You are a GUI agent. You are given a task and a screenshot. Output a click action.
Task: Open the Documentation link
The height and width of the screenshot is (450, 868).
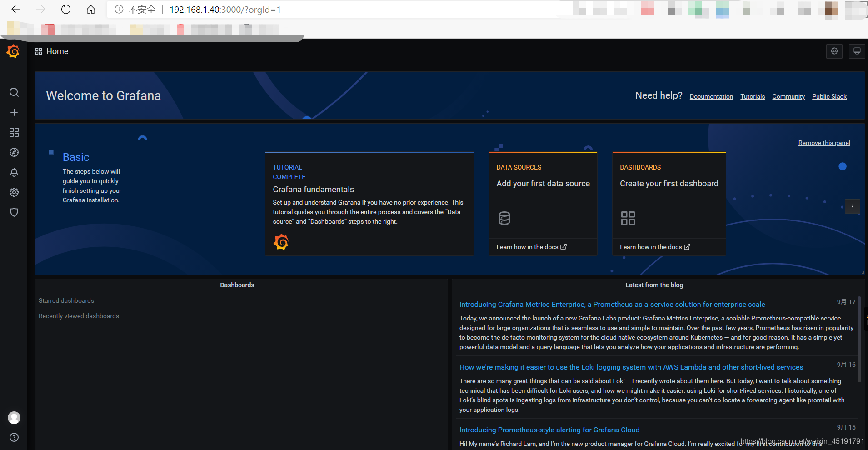coord(711,96)
